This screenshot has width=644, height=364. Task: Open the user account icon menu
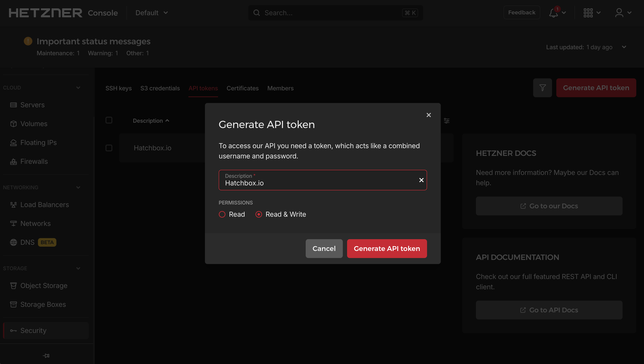point(619,13)
